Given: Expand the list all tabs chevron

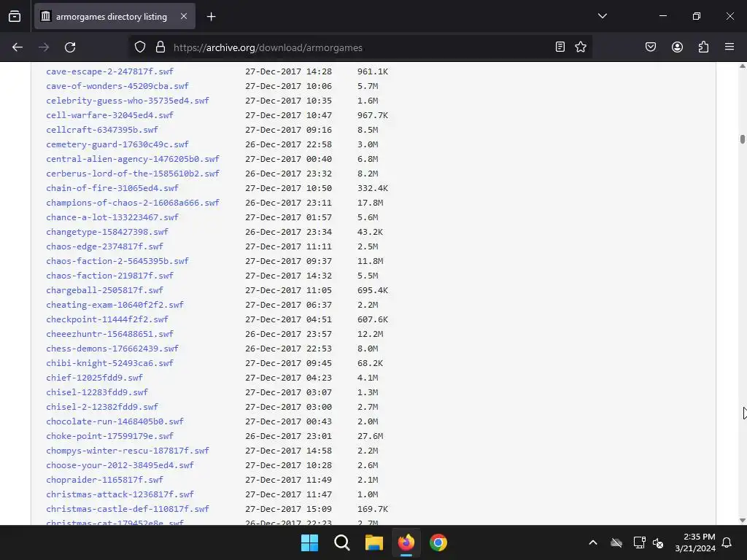Looking at the screenshot, I should click(x=602, y=16).
